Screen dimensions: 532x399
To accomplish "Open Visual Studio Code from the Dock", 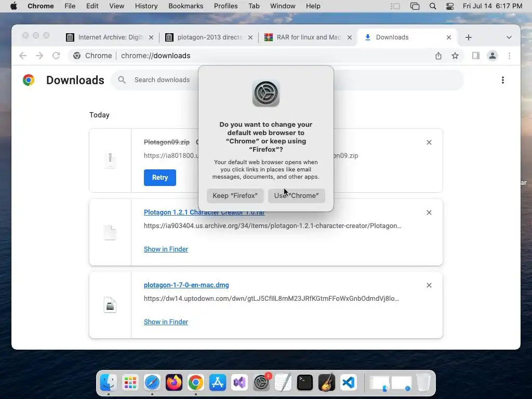I will (x=349, y=383).
